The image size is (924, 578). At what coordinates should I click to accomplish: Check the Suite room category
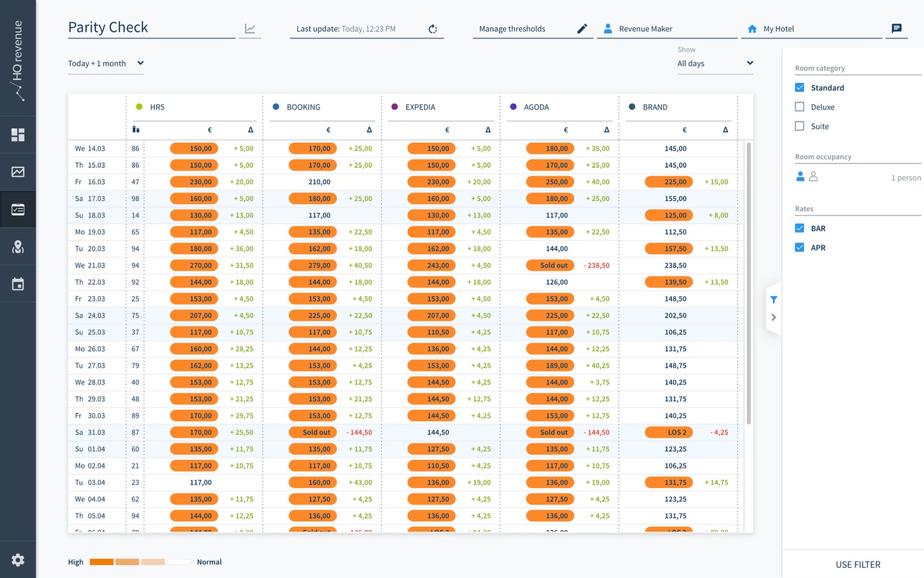(x=800, y=126)
